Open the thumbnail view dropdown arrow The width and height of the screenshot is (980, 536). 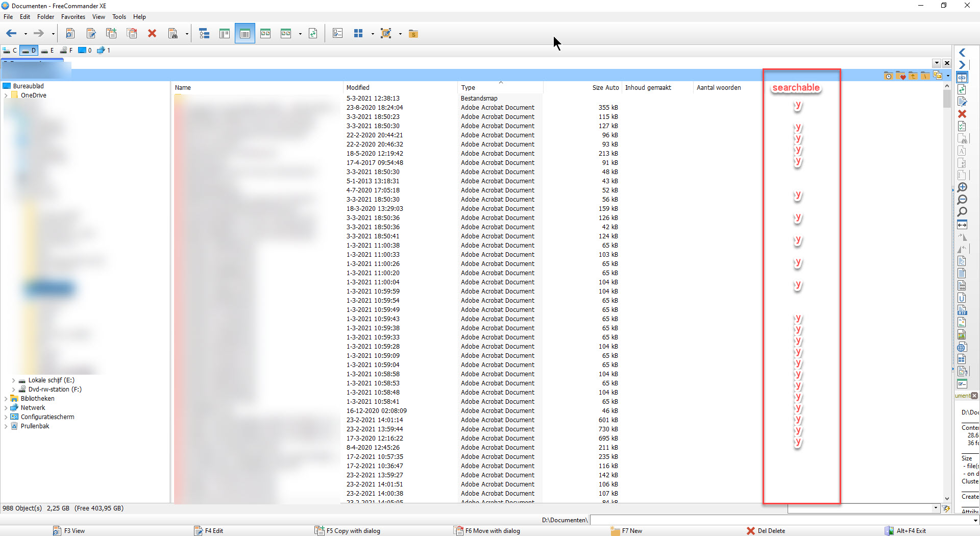pyautogui.click(x=300, y=34)
